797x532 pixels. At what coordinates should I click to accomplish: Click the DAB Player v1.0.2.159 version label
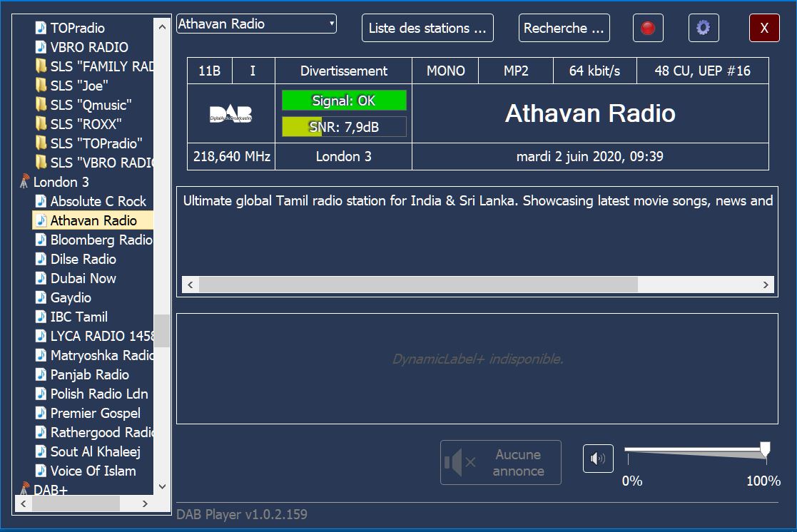242,514
